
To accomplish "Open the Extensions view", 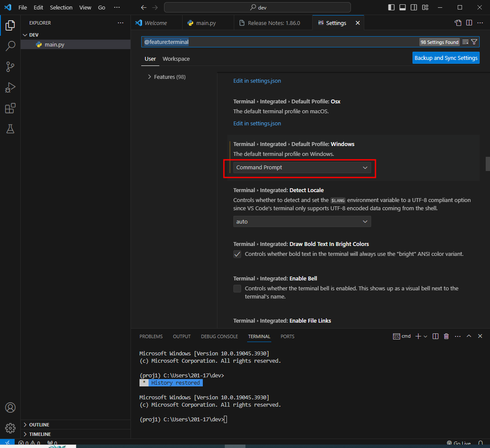I will pos(10,108).
